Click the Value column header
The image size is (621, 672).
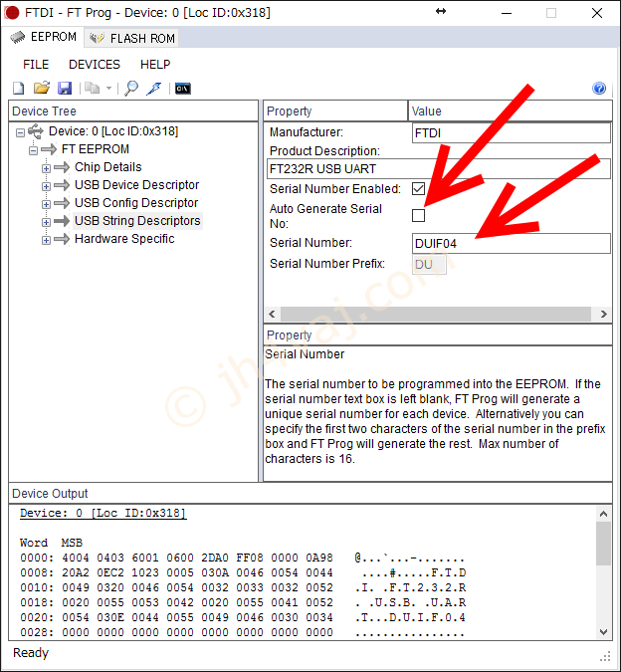(511, 111)
